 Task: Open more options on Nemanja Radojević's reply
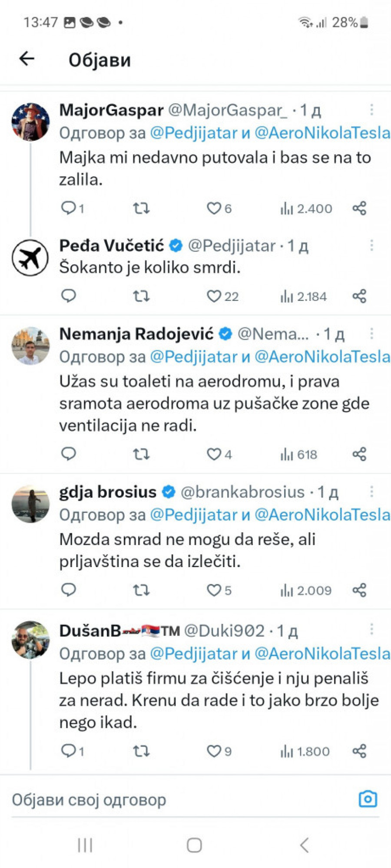[371, 333]
